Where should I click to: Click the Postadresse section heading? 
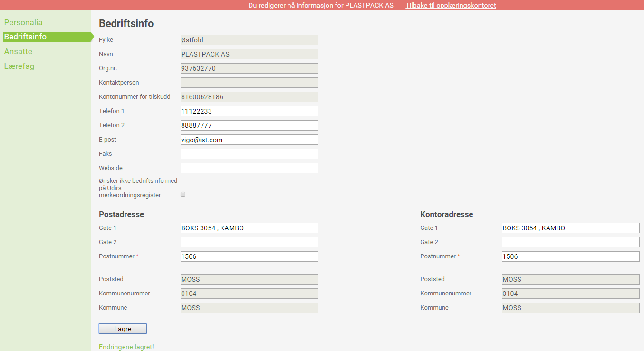121,214
